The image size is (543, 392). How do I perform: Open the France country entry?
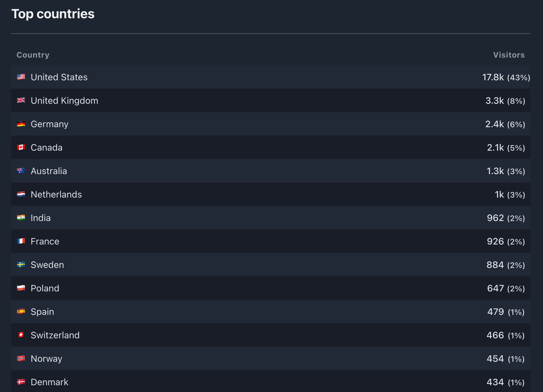(45, 241)
